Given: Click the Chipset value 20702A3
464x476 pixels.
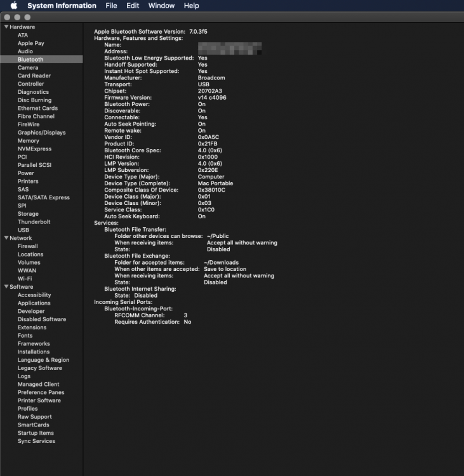Looking at the screenshot, I should 210,91.
